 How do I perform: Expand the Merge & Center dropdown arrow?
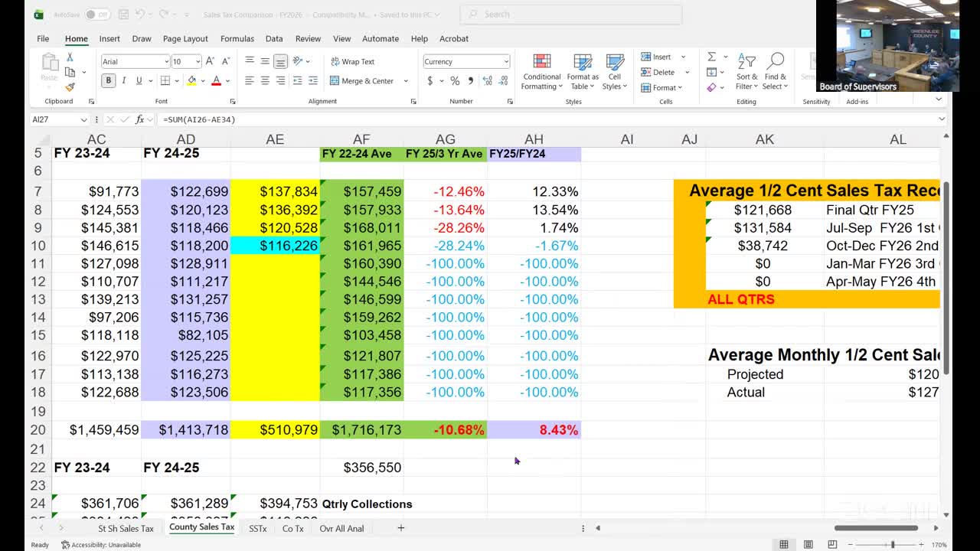406,81
